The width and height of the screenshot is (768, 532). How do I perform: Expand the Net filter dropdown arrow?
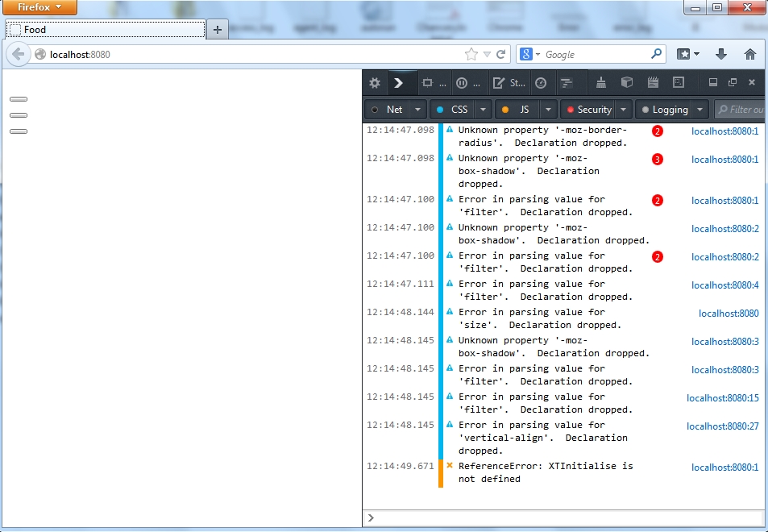click(x=417, y=110)
